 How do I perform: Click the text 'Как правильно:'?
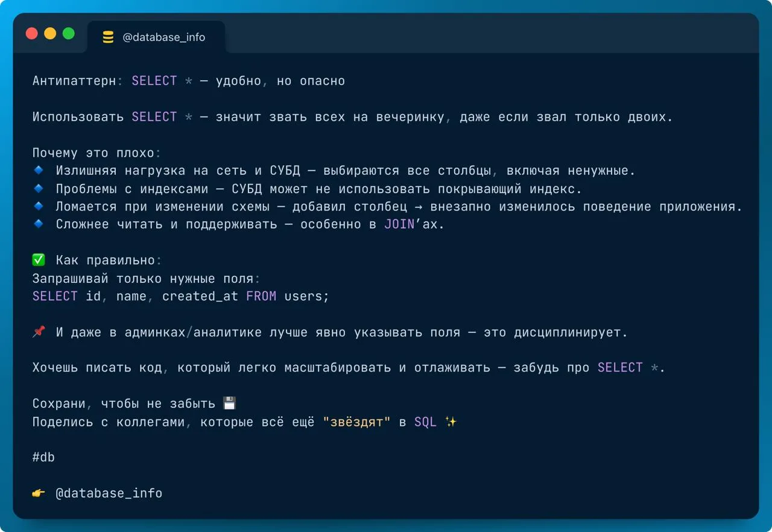pos(109,261)
